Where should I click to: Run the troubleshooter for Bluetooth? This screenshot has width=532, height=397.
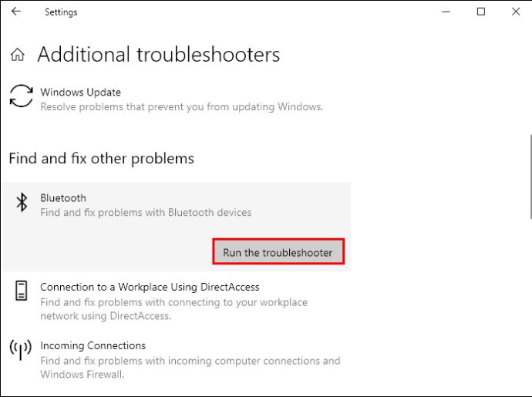(278, 251)
